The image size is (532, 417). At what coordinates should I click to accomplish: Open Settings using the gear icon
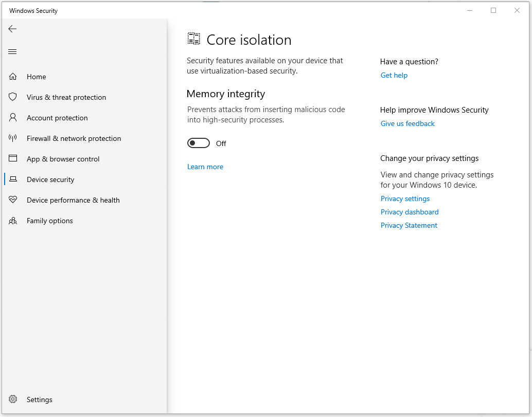pyautogui.click(x=13, y=399)
